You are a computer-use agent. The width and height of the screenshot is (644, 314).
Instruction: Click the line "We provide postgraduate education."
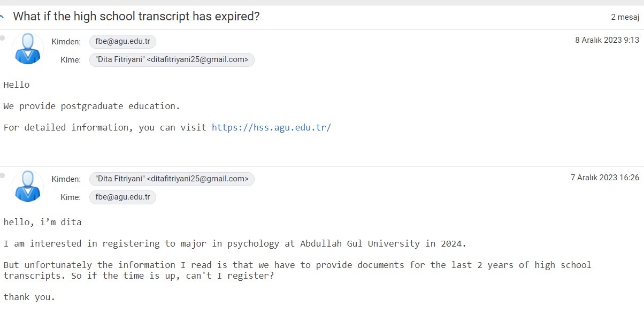tap(92, 106)
